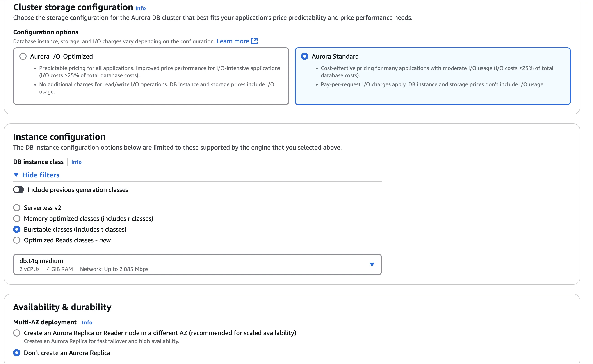
Task: Click the dropdown arrow in the db.t4g.medium selector
Action: [372, 264]
